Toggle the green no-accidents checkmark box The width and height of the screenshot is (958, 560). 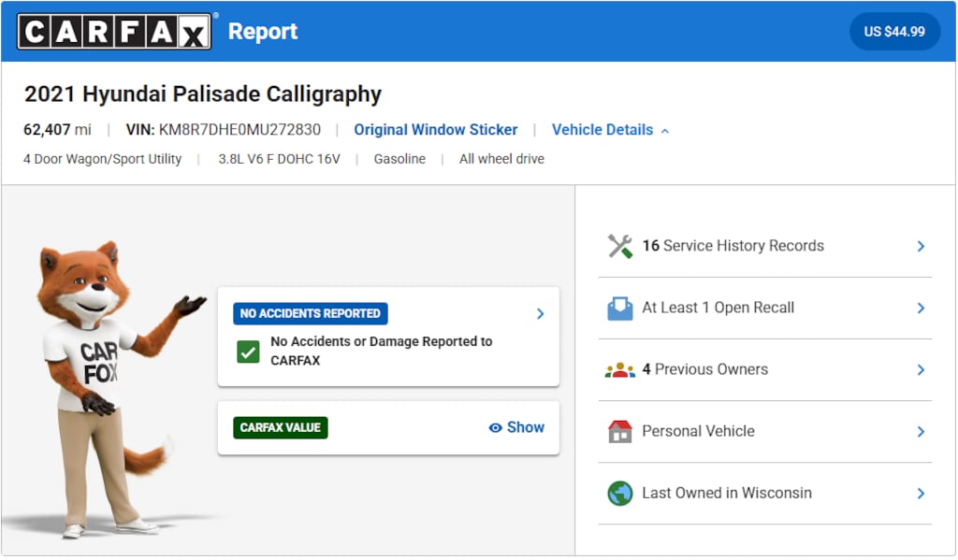[x=248, y=352]
